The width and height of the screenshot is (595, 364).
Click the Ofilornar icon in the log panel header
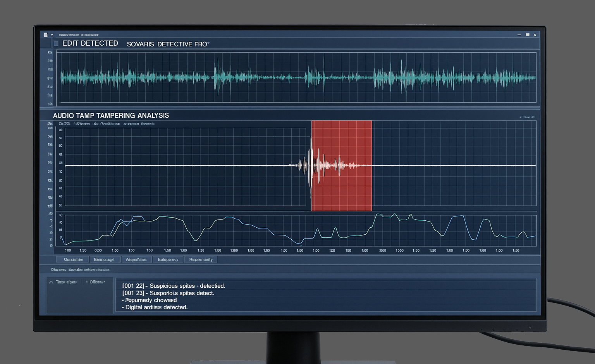[88, 282]
